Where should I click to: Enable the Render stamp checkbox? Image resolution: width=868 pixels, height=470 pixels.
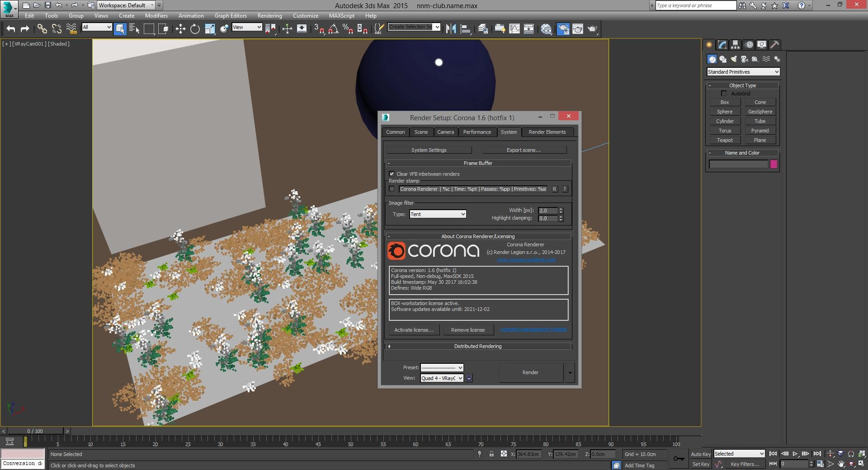pos(392,189)
